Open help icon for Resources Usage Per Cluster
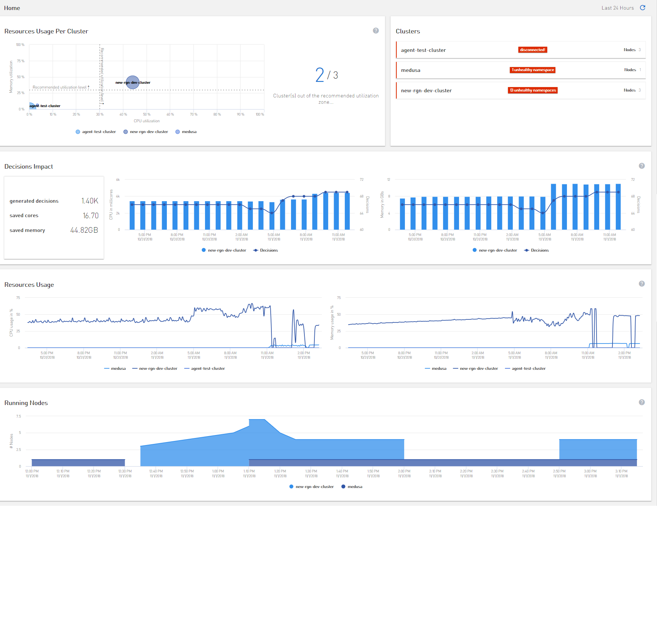 pyautogui.click(x=376, y=31)
